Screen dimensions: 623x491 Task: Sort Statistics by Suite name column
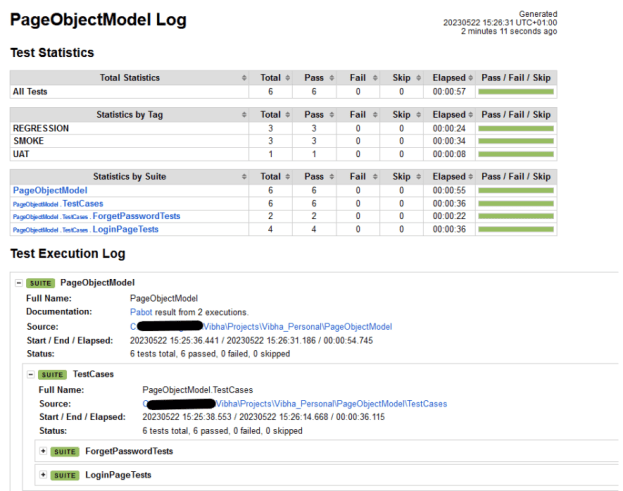pyautogui.click(x=129, y=176)
